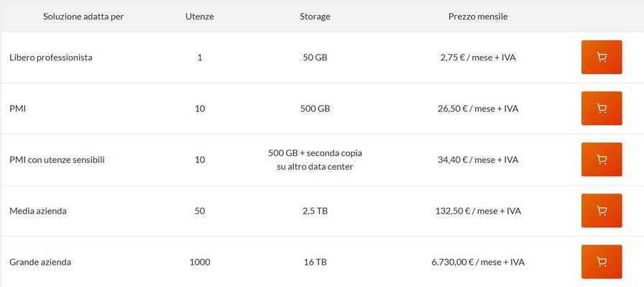This screenshot has height=287, width=644.
Task: Click the Storage column header
Action: (x=315, y=17)
